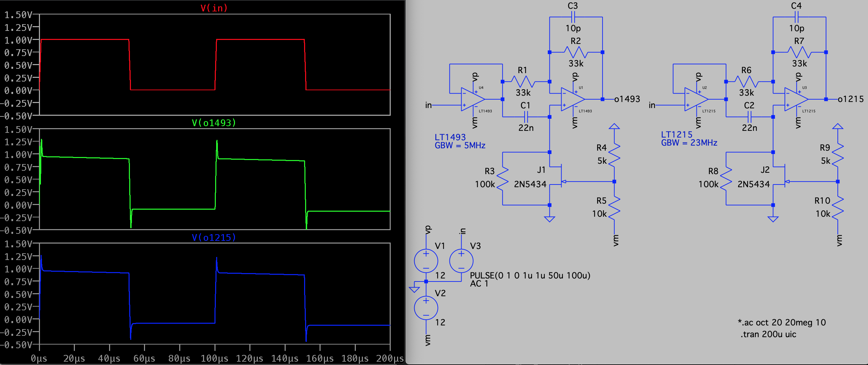Select the V2 voltage source symbol

426,307
